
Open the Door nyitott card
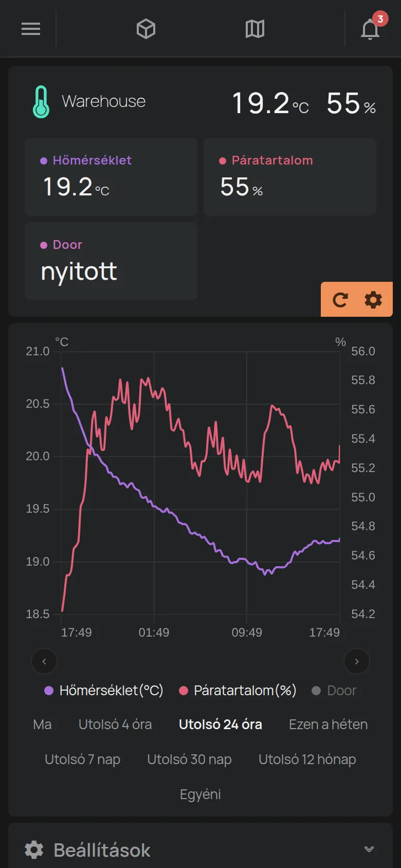pos(111,261)
